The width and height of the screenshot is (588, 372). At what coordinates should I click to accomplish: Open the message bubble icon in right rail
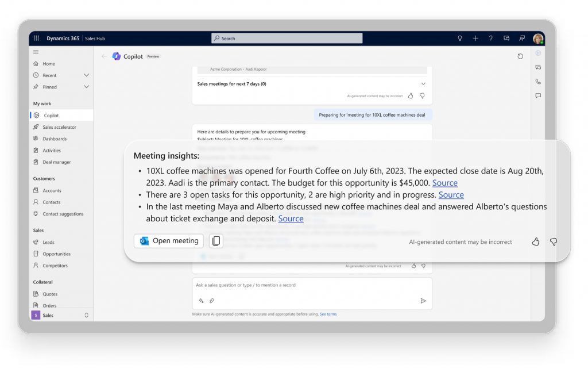click(x=538, y=95)
